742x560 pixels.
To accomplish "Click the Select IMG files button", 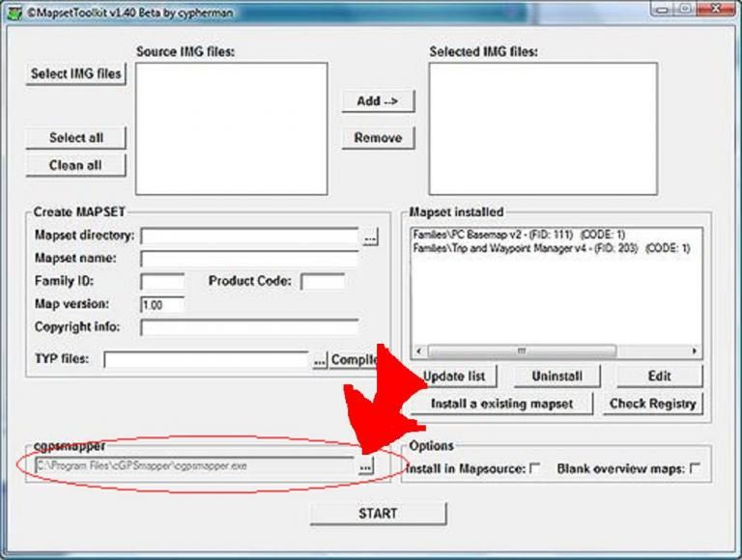I will click(76, 74).
